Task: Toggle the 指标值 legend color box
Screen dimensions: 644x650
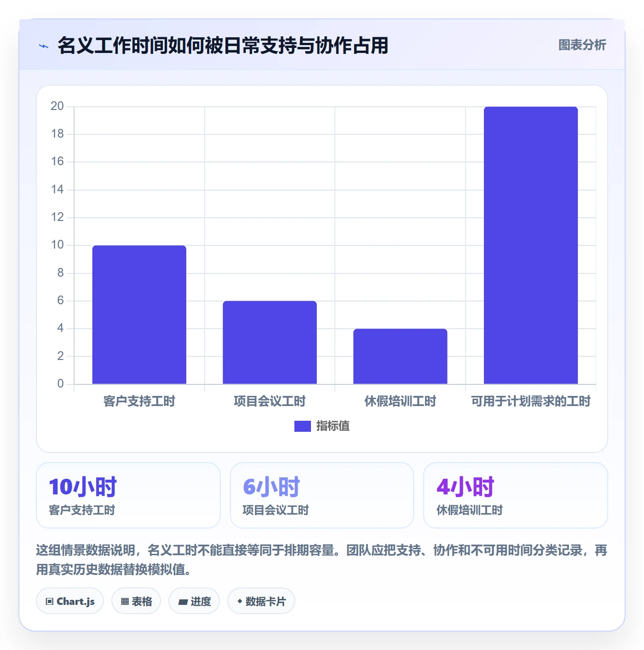Action: pyautogui.click(x=302, y=426)
